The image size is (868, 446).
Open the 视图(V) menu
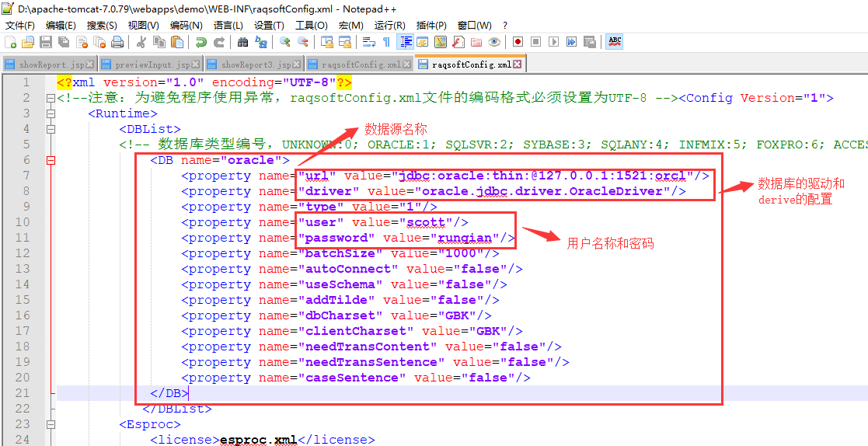pos(144,26)
